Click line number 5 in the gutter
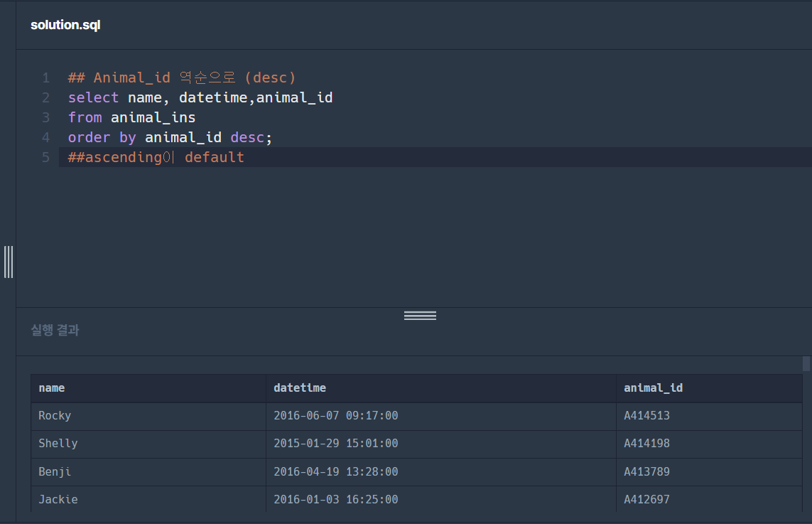Image resolution: width=812 pixels, height=524 pixels. 46,157
